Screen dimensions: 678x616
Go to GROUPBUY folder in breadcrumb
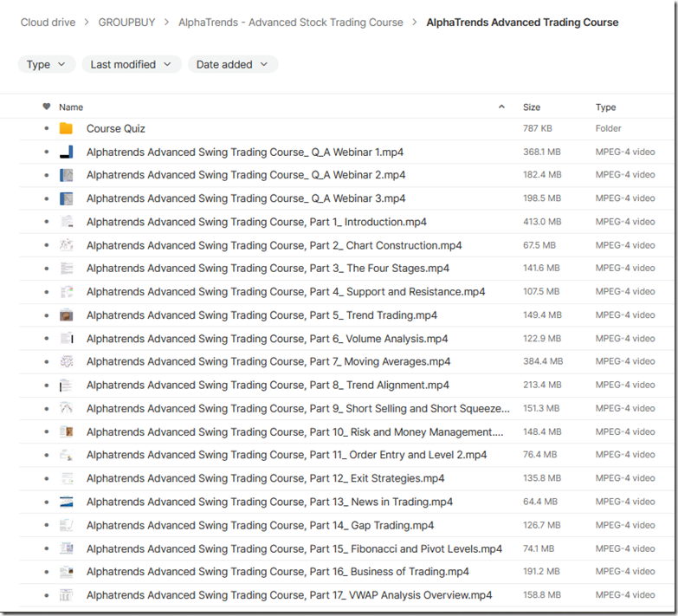pos(126,22)
